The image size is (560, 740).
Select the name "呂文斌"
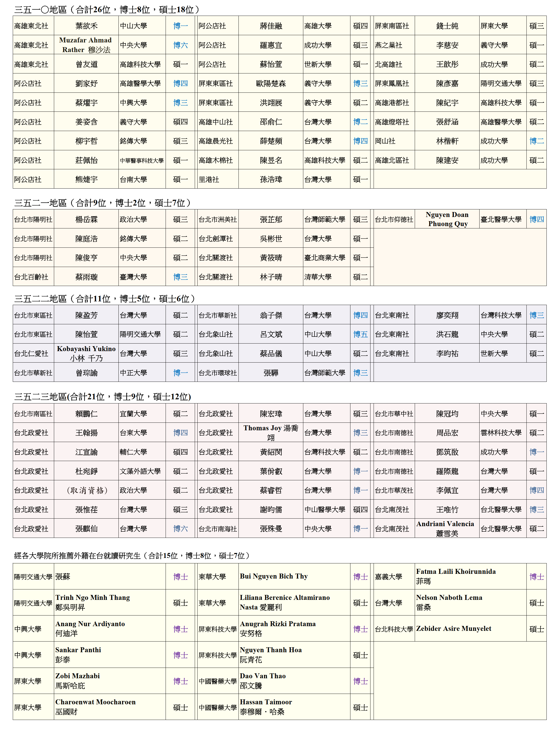(271, 334)
